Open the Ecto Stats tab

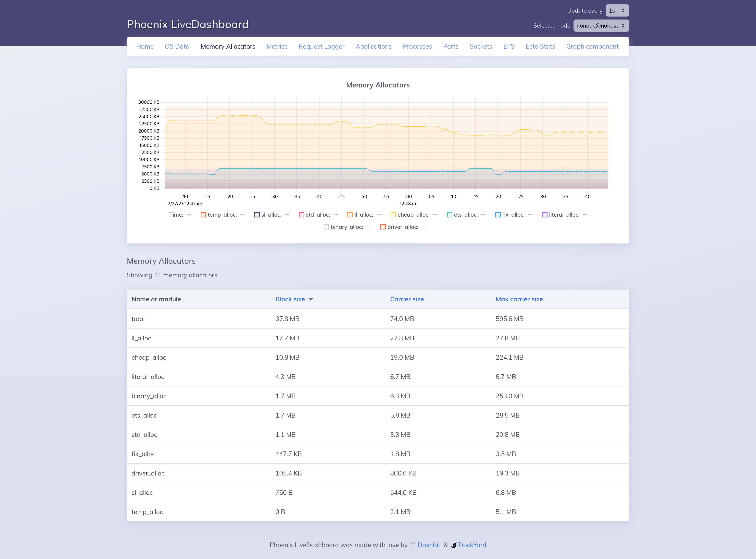point(540,46)
